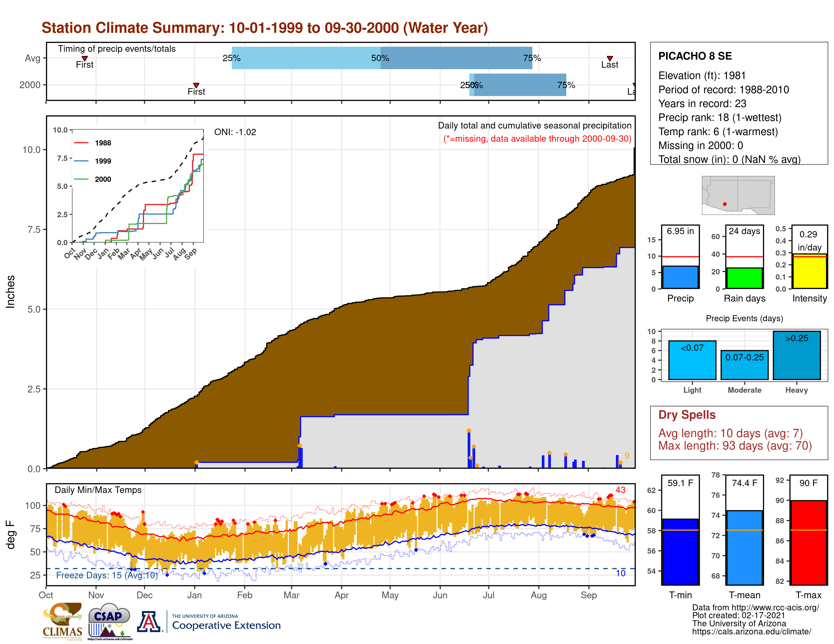Click the Plot created: 02-17-2021 text

[738, 615]
